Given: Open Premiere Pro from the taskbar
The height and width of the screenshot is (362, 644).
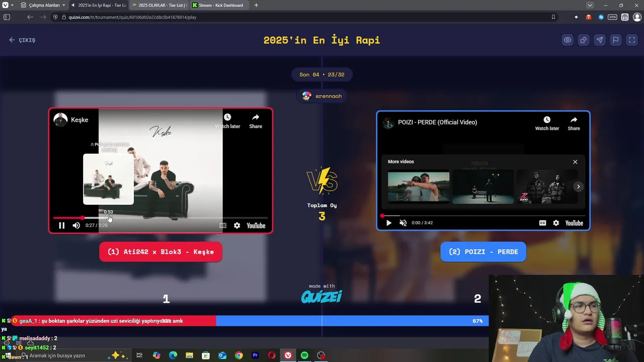Looking at the screenshot, I should point(255,355).
